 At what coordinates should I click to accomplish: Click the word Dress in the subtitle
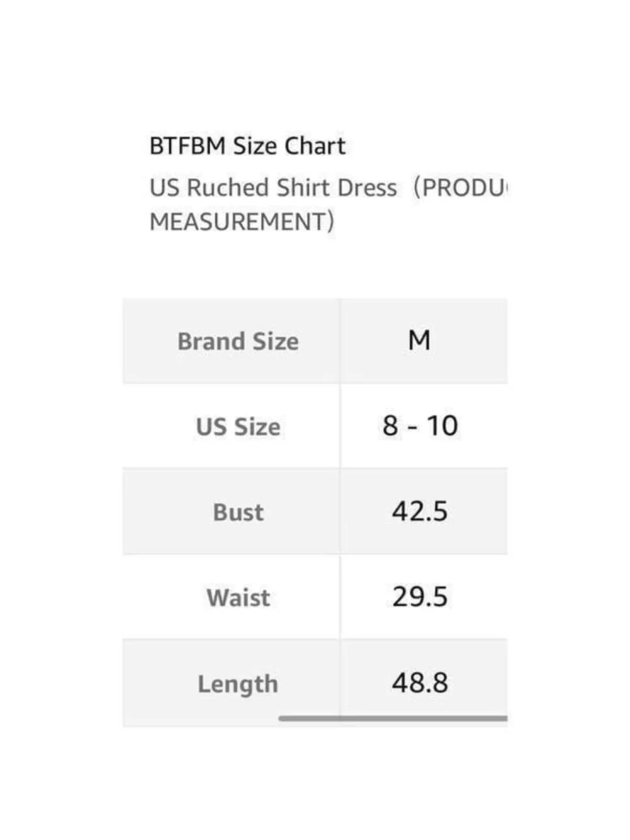point(367,188)
